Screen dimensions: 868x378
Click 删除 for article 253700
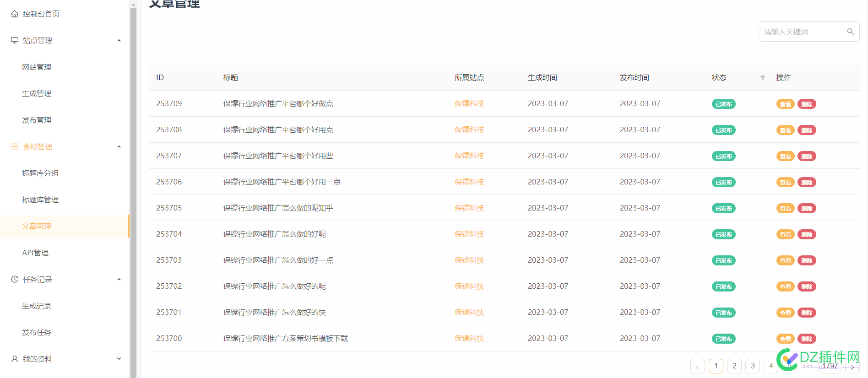[x=807, y=339]
